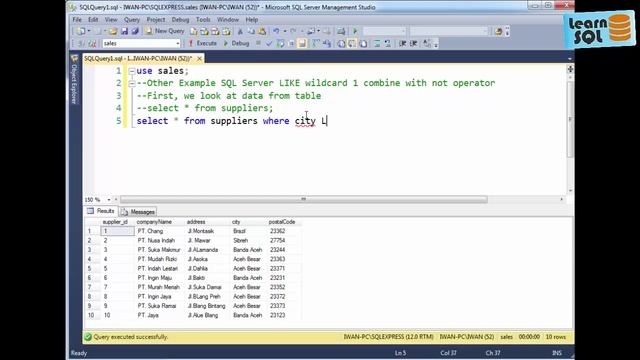Click the green Start arrow in Standard toolbar
This screenshot has width=640, height=360.
coord(355,31)
